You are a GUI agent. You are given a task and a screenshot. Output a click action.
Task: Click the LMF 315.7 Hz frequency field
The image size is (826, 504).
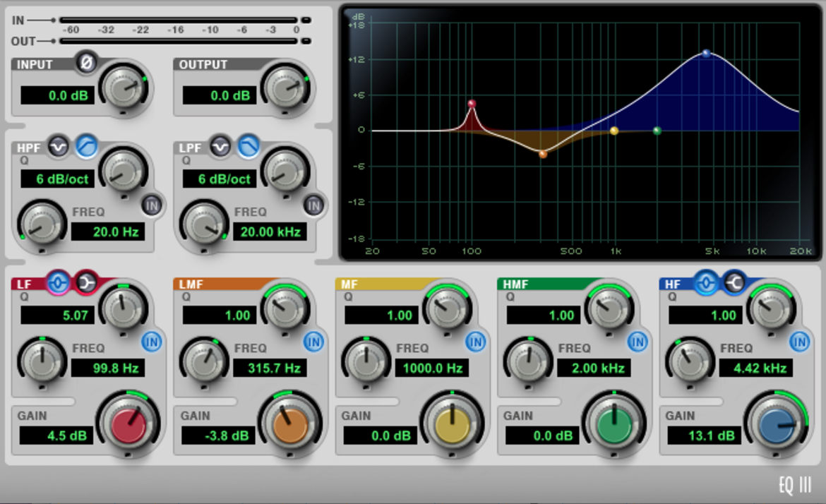point(270,368)
